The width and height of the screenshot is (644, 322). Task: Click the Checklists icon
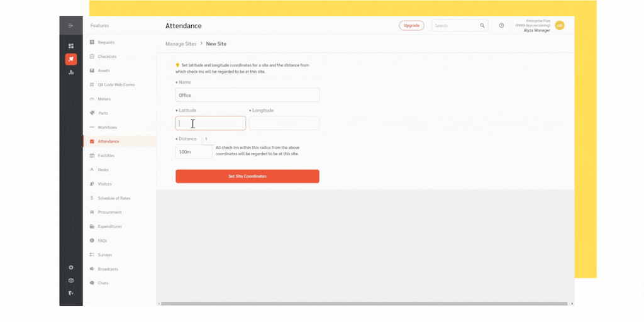coord(92,56)
